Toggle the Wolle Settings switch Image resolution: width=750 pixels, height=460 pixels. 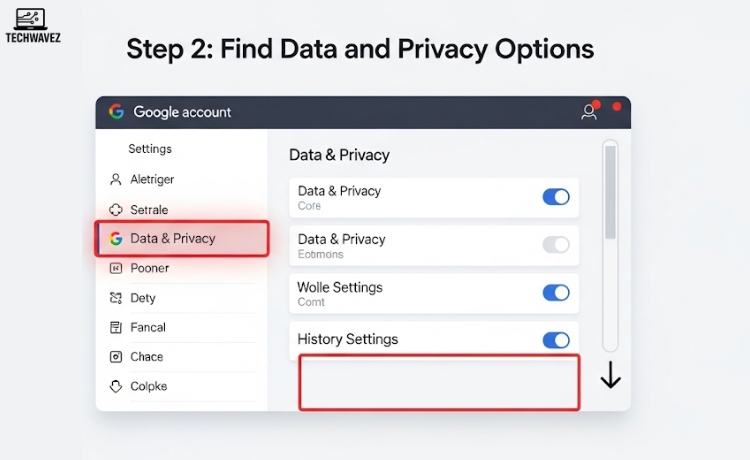click(556, 293)
